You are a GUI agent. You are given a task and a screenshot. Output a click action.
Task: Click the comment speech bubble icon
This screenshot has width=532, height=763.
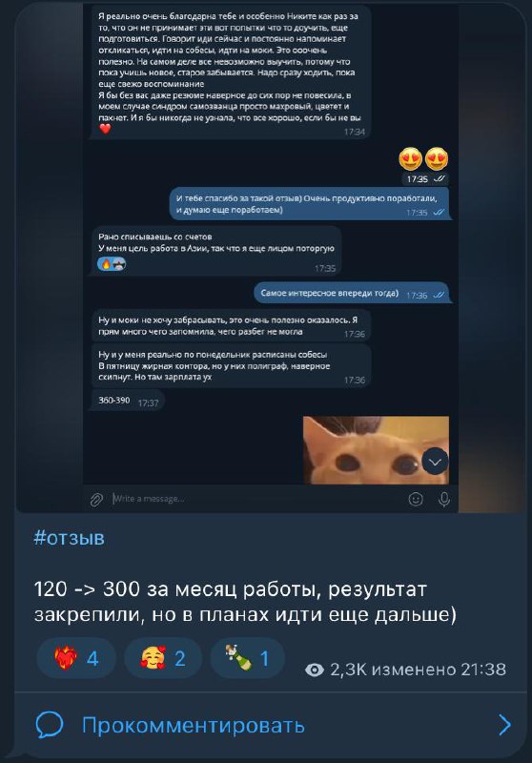(x=50, y=725)
